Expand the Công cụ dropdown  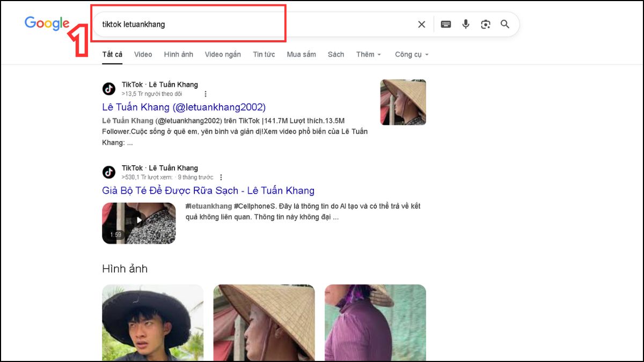coord(412,54)
